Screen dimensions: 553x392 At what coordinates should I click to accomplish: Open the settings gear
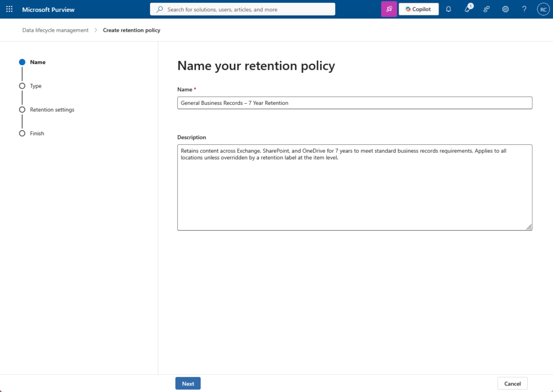(505, 9)
